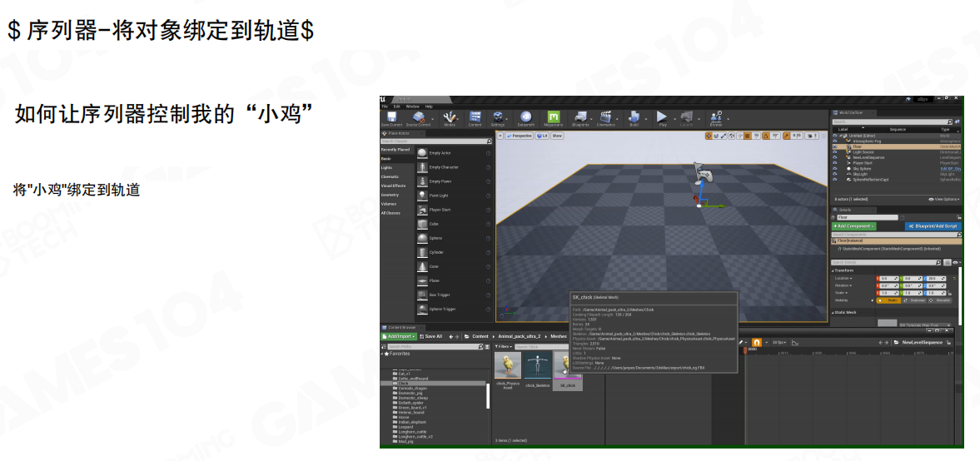Viewport: 980px width, 461px height.
Task: Click the Save Current toolbar icon
Action: point(393,118)
